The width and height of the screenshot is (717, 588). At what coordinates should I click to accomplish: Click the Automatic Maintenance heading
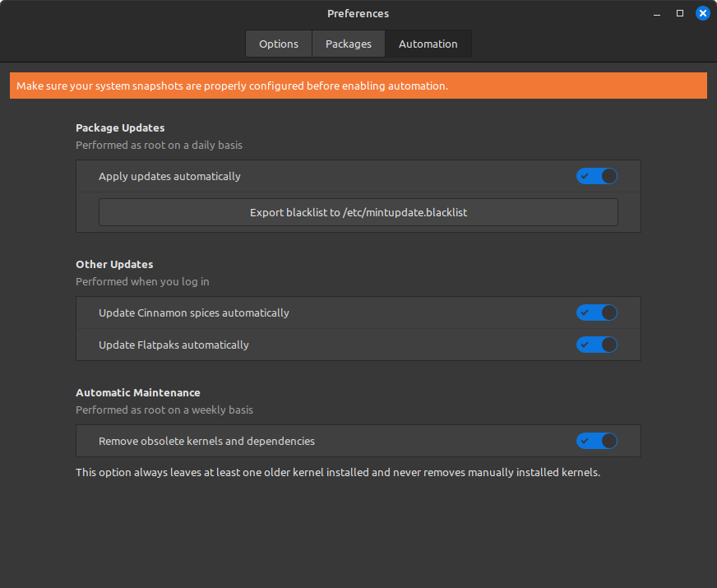click(138, 393)
